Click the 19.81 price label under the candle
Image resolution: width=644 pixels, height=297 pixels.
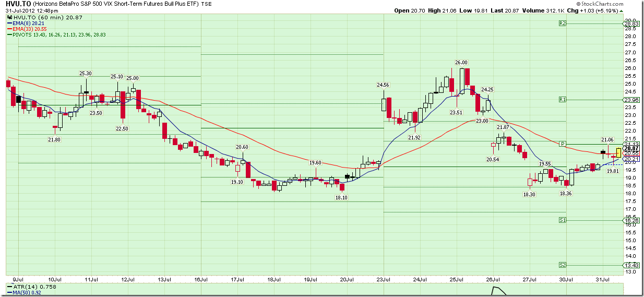tap(613, 171)
